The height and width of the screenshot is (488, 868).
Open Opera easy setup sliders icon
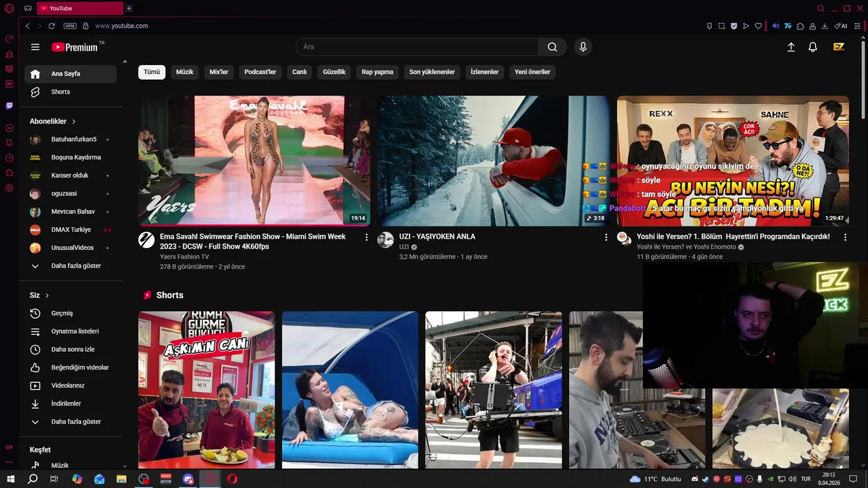(858, 26)
